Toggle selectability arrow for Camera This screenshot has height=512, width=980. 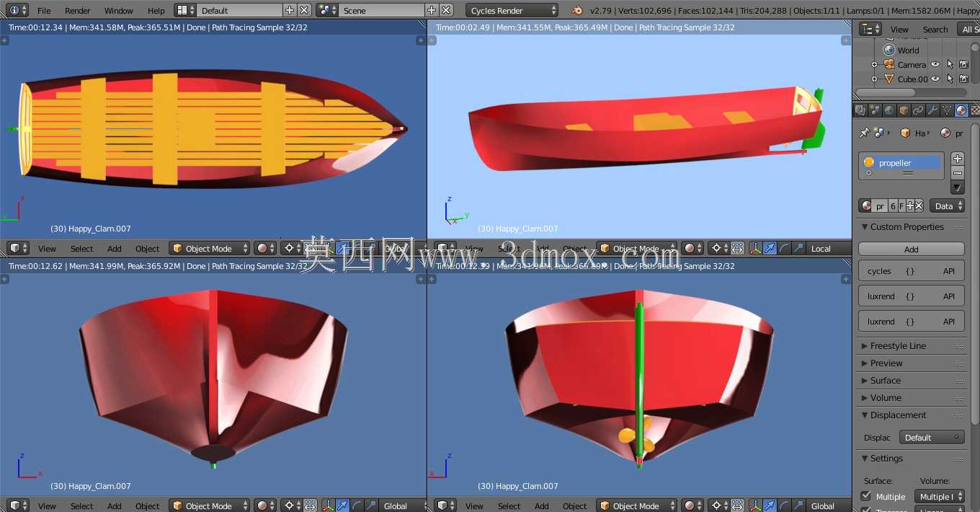(x=950, y=64)
